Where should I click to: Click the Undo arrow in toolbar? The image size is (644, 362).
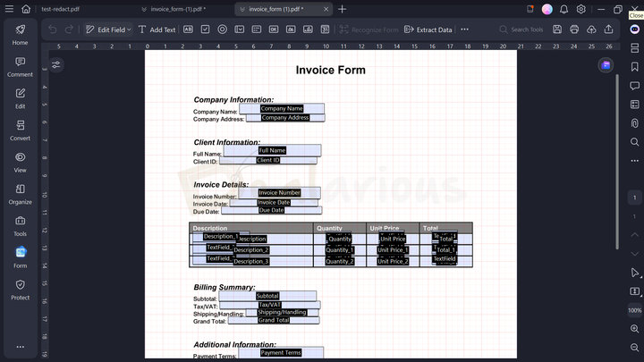coord(53,29)
